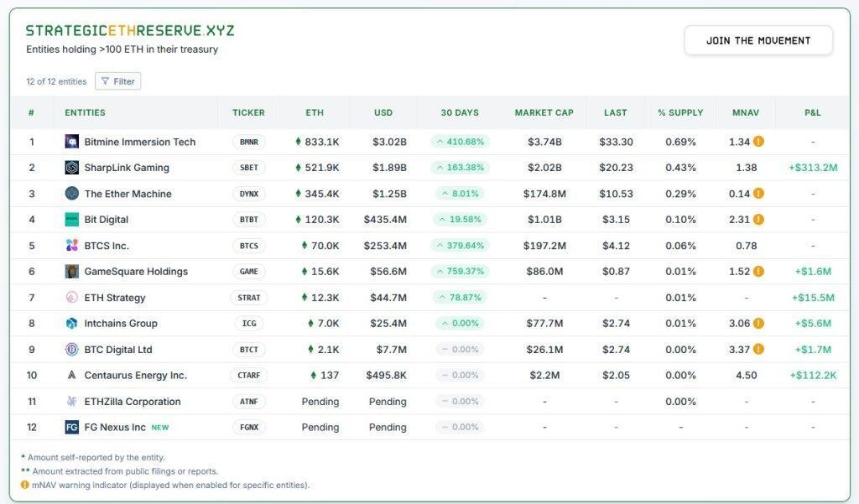The width and height of the screenshot is (859, 504).
Task: Sort by Market Cap column header
Action: click(544, 112)
